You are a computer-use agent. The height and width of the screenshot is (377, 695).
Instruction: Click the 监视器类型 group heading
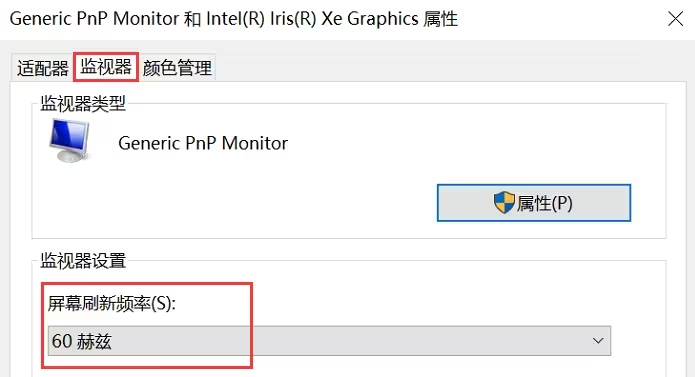(x=83, y=104)
